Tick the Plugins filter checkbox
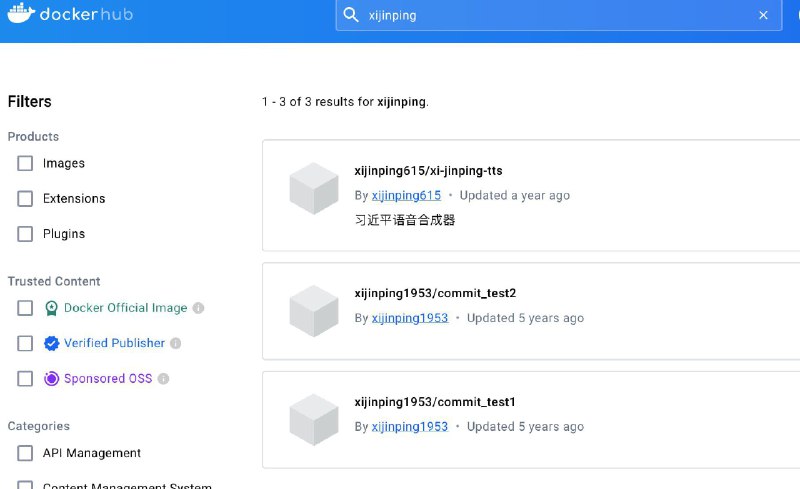This screenshot has width=800, height=489. pyautogui.click(x=25, y=234)
